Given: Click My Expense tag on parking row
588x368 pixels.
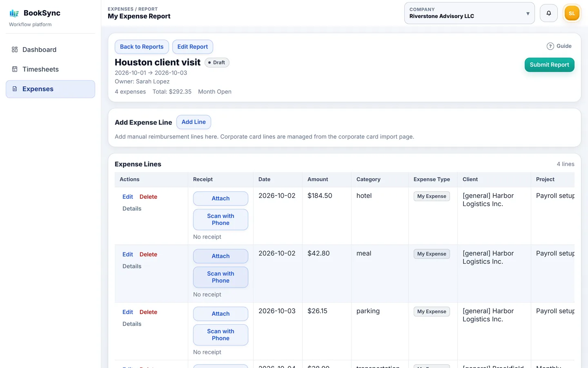Looking at the screenshot, I should 432,312.
